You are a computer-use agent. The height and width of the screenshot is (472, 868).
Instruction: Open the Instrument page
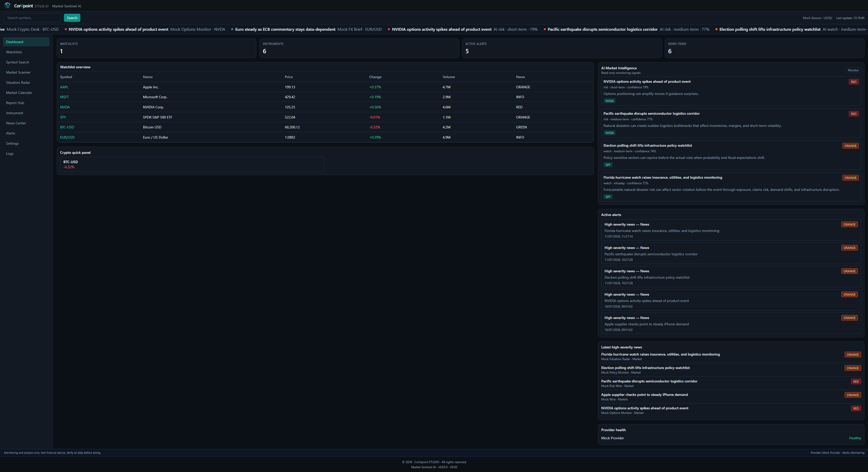[x=26, y=113]
